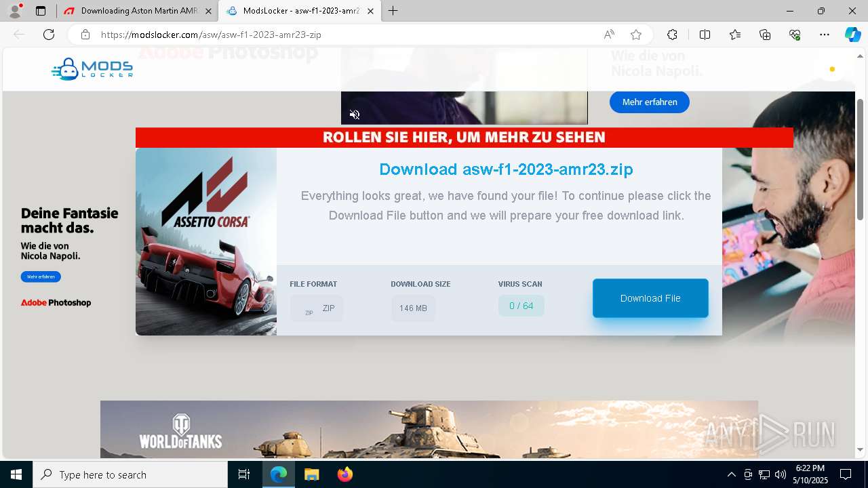
Task: Open Microsoft Edge from the taskbar
Action: tap(279, 474)
